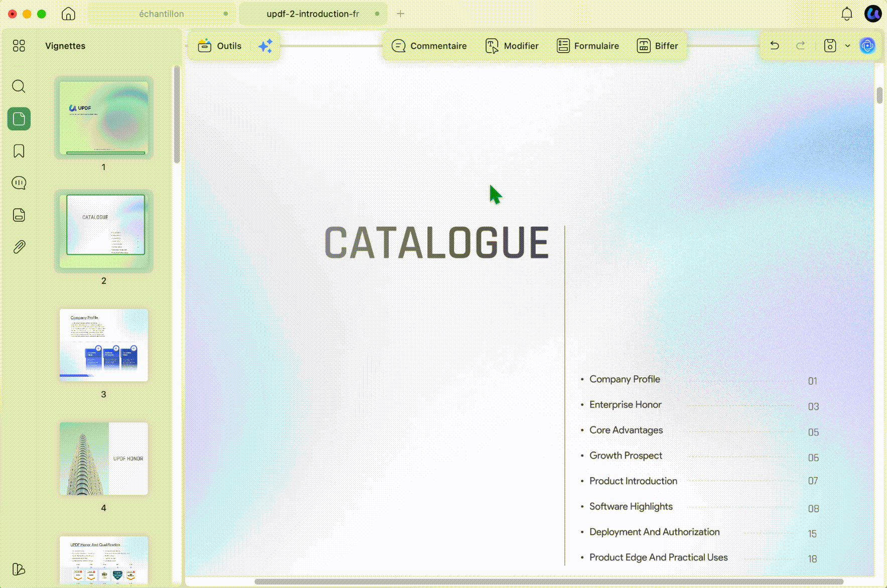
Task: Switch to Commentaire mode
Action: tap(429, 46)
